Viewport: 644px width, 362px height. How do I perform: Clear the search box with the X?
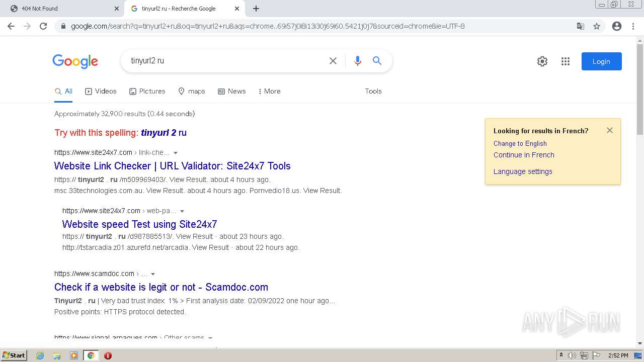pyautogui.click(x=333, y=61)
